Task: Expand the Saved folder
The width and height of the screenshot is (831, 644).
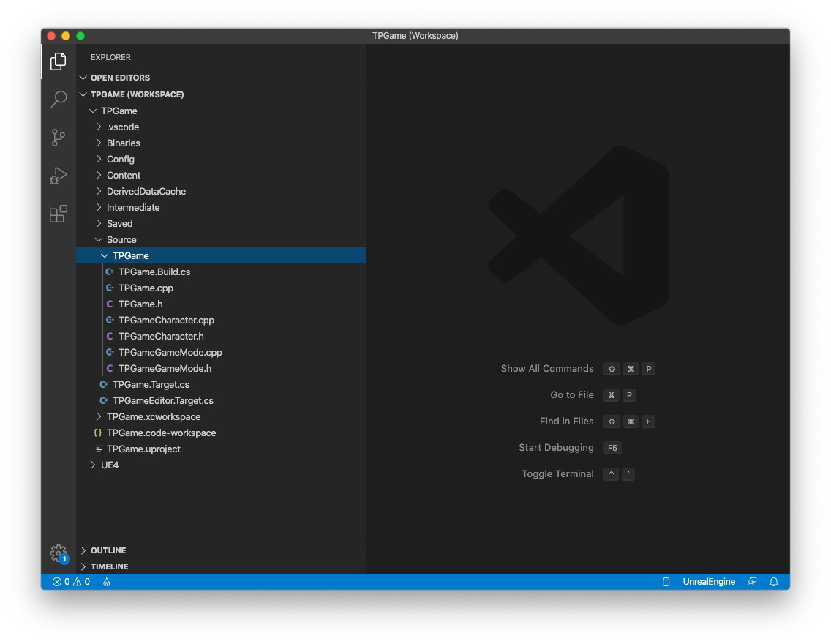Action: 221,224
